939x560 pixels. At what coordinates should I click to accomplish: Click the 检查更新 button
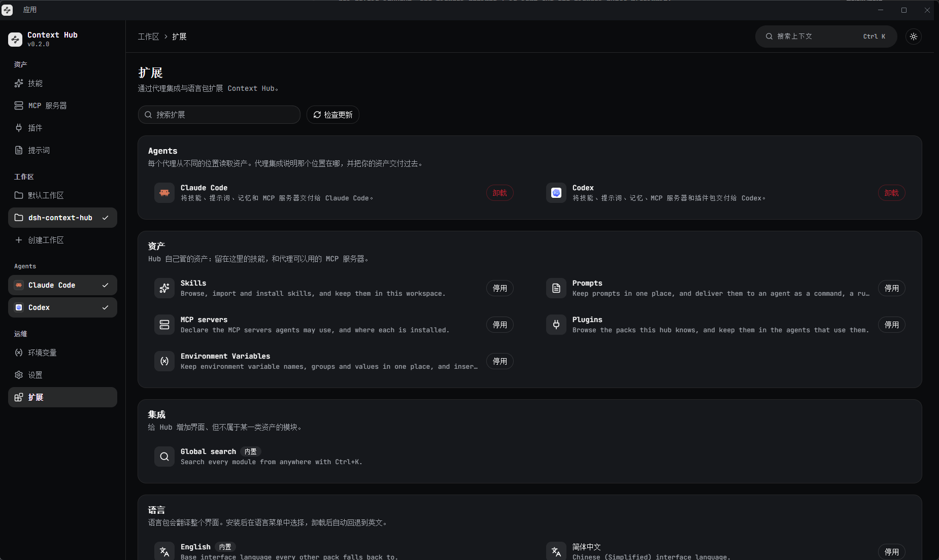click(x=333, y=115)
